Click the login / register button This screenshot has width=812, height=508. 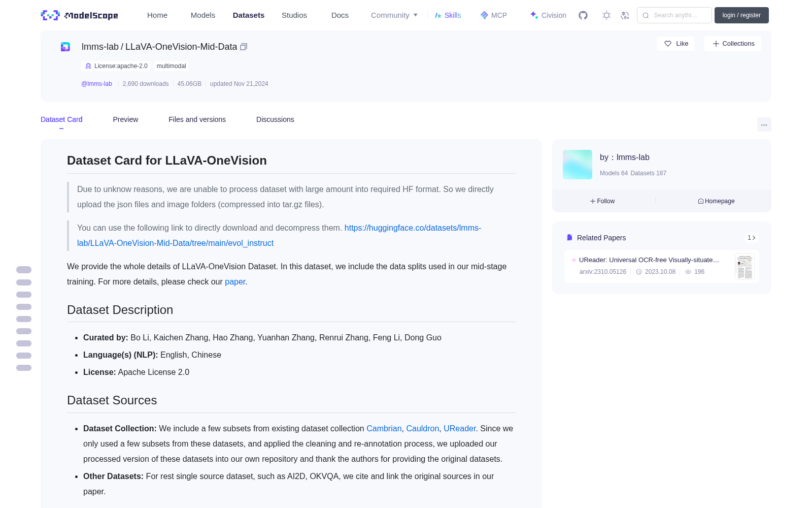click(x=741, y=15)
